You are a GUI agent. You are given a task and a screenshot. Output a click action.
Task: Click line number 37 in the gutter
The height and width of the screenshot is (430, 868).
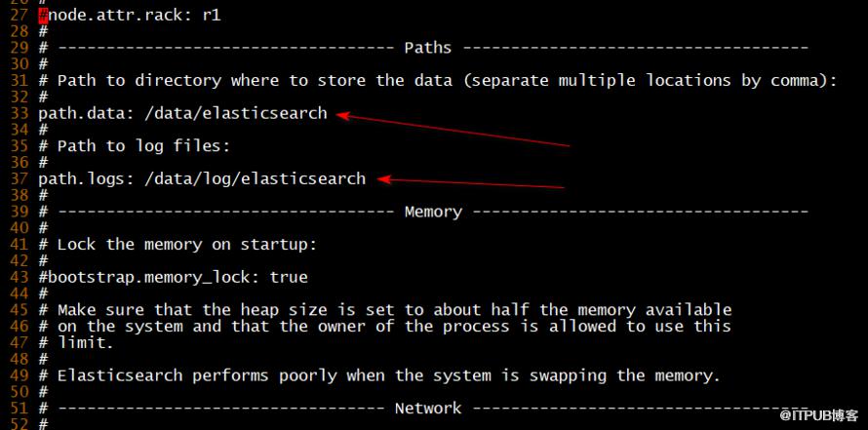click(x=20, y=178)
